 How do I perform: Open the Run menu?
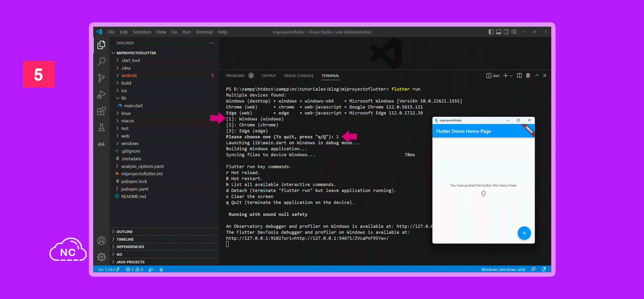coord(186,32)
